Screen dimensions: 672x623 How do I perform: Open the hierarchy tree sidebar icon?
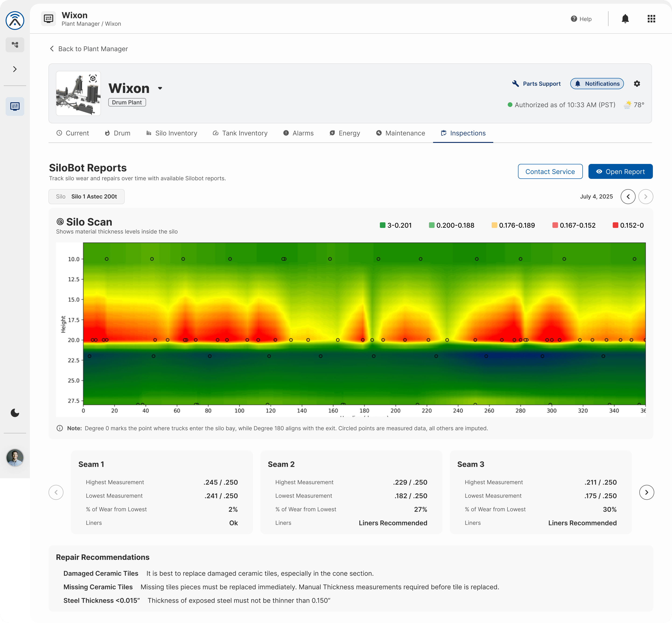(x=15, y=45)
